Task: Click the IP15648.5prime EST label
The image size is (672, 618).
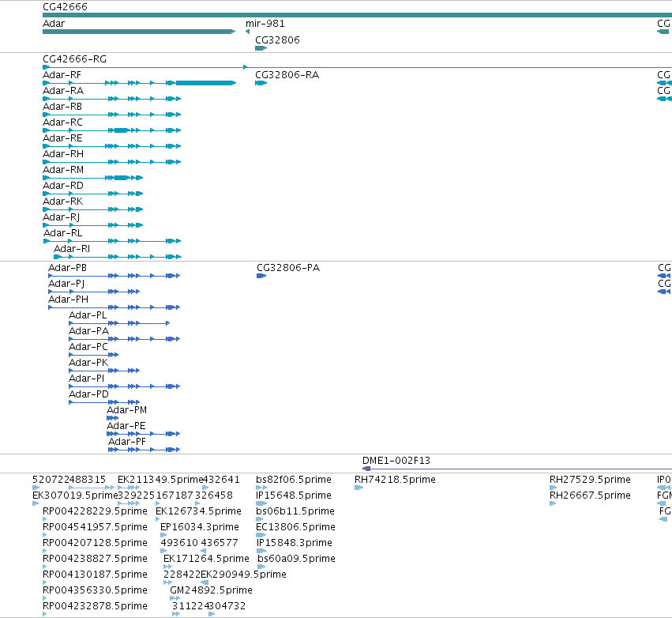Action: [294, 496]
